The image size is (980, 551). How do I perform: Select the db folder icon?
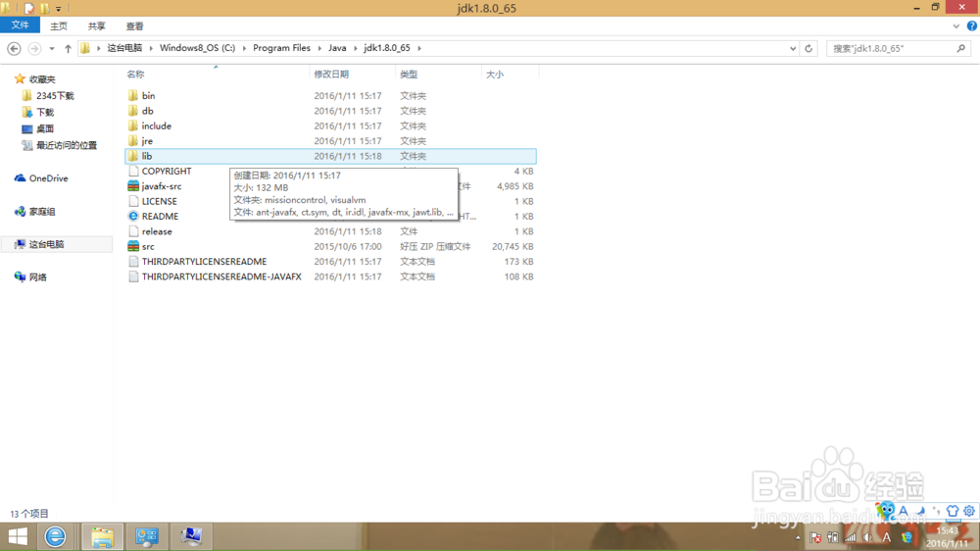[133, 111]
